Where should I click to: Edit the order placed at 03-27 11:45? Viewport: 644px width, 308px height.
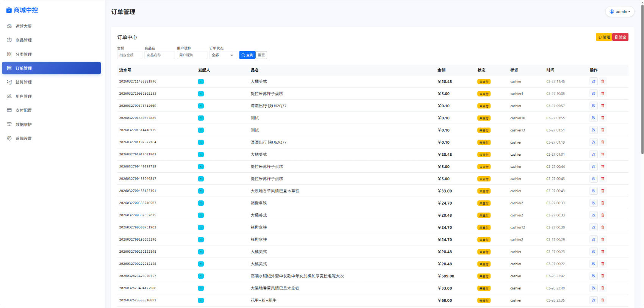(x=594, y=81)
